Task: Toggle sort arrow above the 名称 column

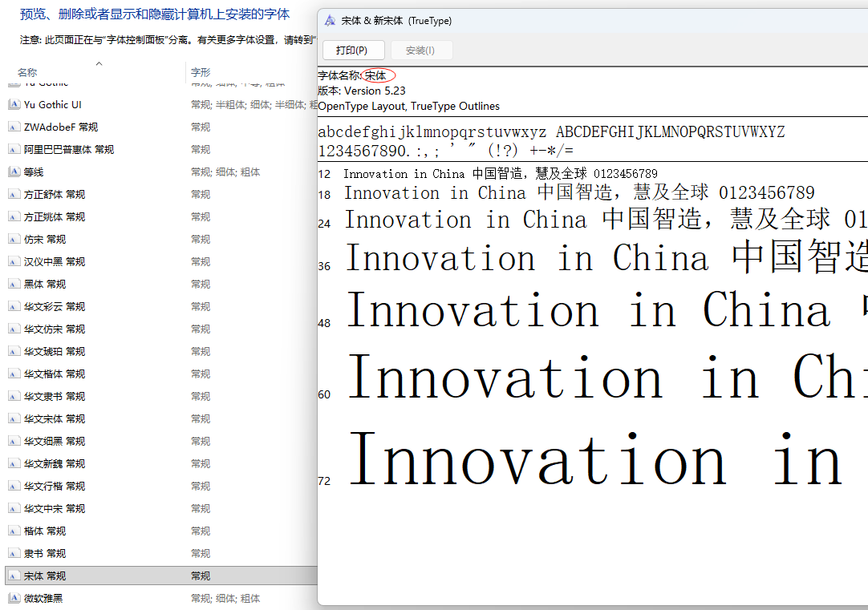Action: point(99,63)
